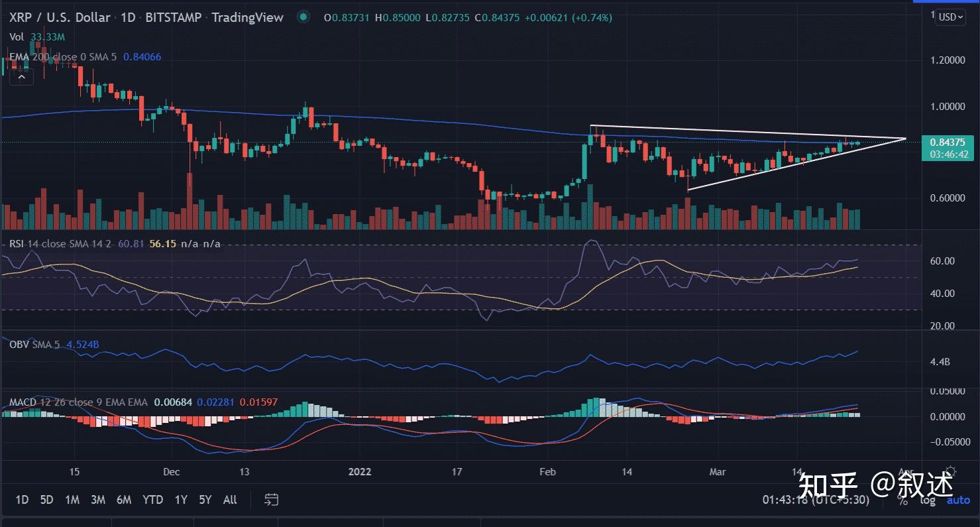Select the Vol 33.33M legend
The height and width of the screenshot is (527, 980).
(37, 38)
